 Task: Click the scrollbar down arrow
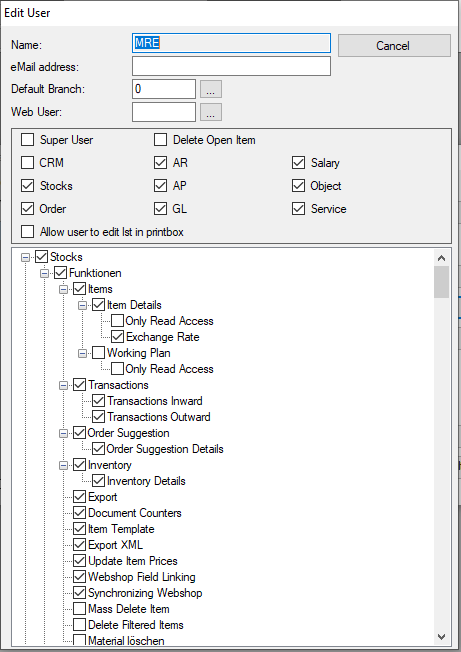(441, 637)
